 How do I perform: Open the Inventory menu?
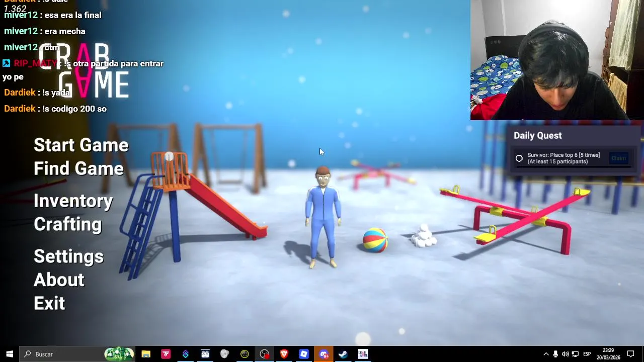point(73,201)
